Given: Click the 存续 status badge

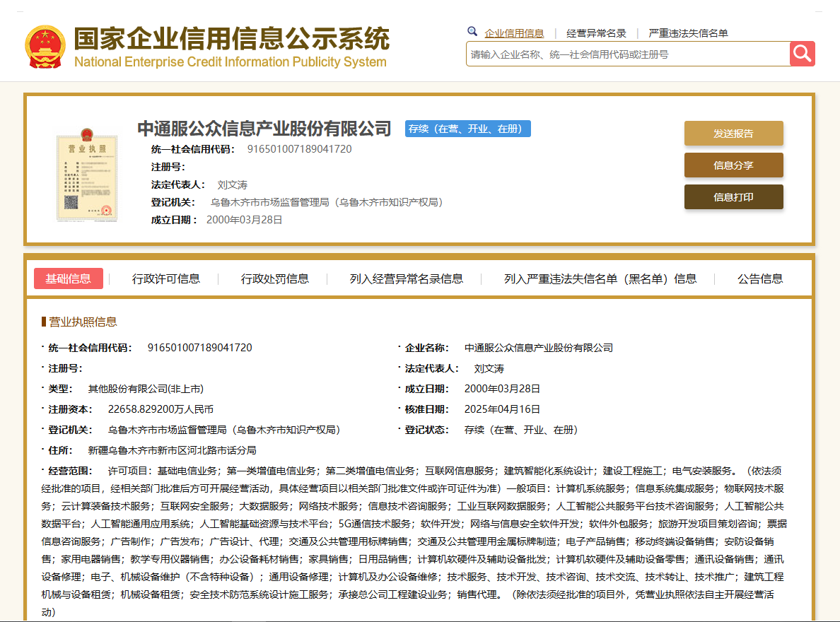Looking at the screenshot, I should click(467, 129).
